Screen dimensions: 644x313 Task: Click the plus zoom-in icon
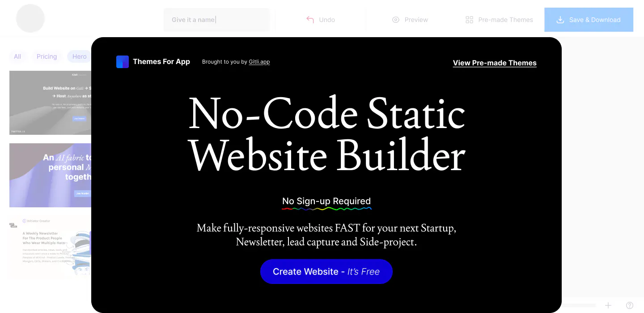click(608, 305)
